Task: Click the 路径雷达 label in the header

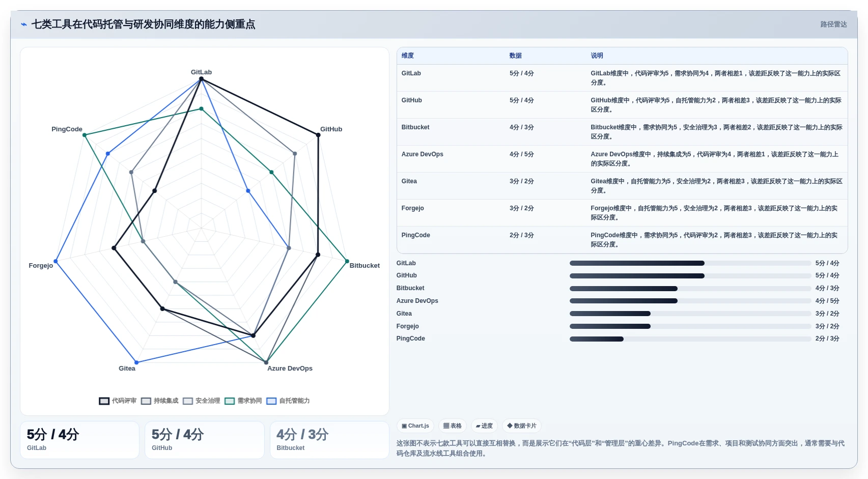Action: click(833, 24)
